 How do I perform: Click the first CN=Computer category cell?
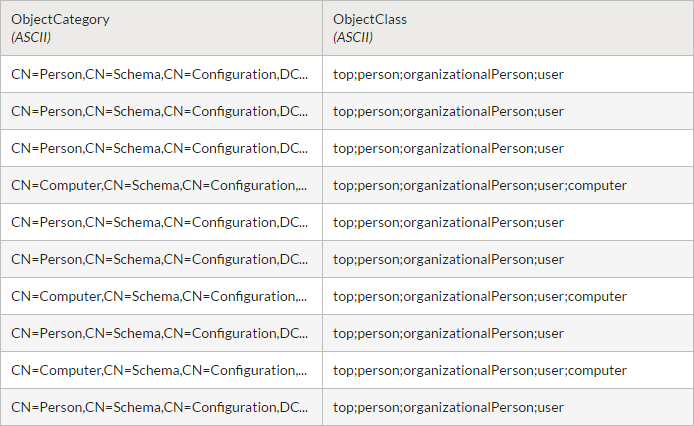(160, 185)
